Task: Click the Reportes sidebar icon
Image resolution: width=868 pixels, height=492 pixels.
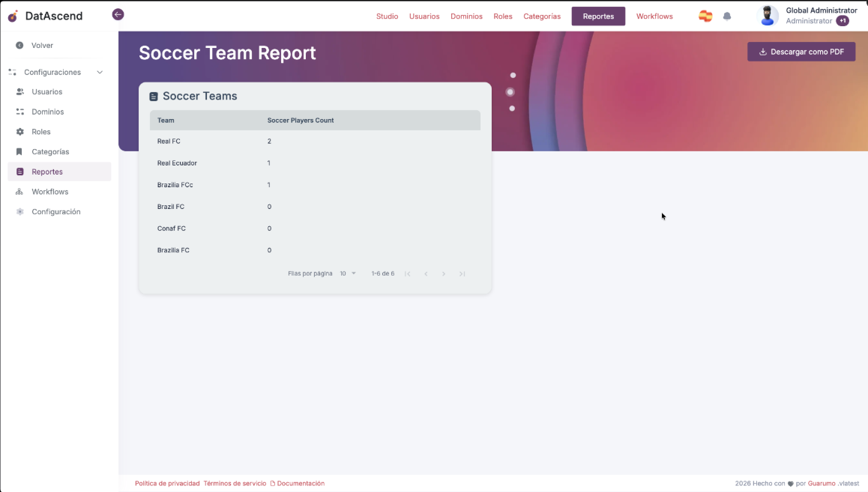Action: click(20, 171)
